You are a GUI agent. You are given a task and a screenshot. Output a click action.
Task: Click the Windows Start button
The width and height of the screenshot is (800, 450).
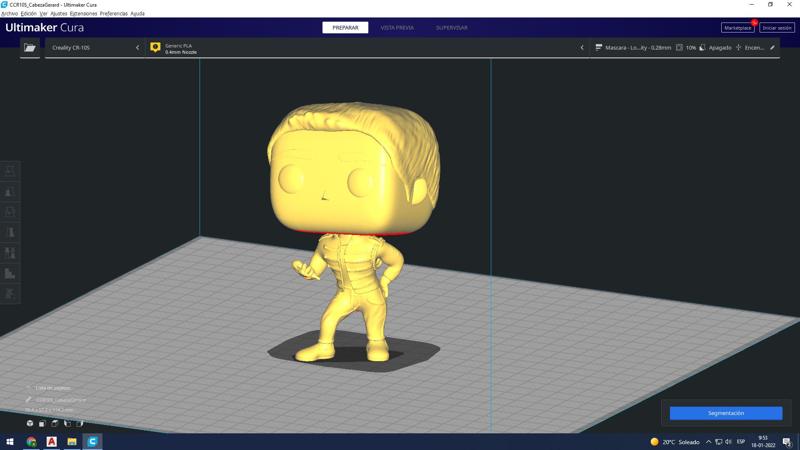point(10,441)
